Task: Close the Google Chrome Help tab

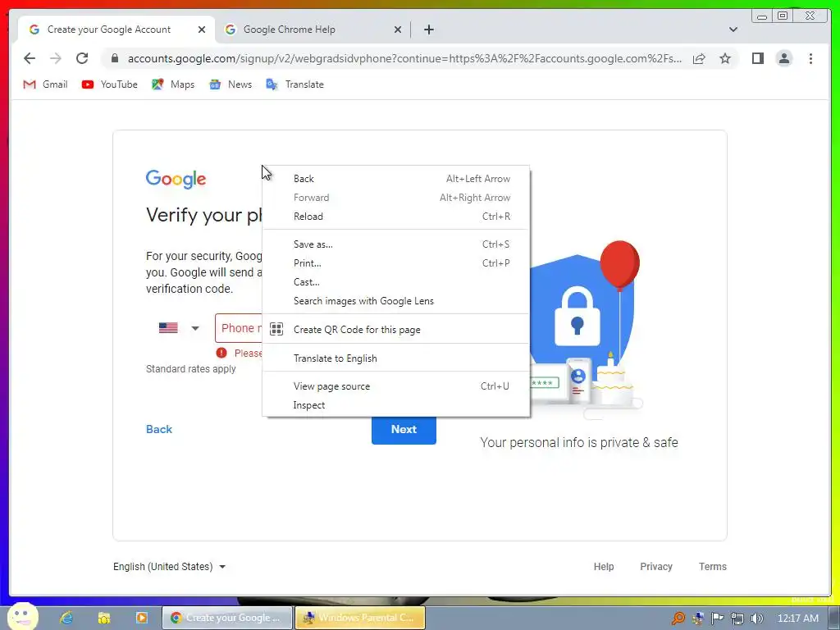Action: (x=398, y=30)
